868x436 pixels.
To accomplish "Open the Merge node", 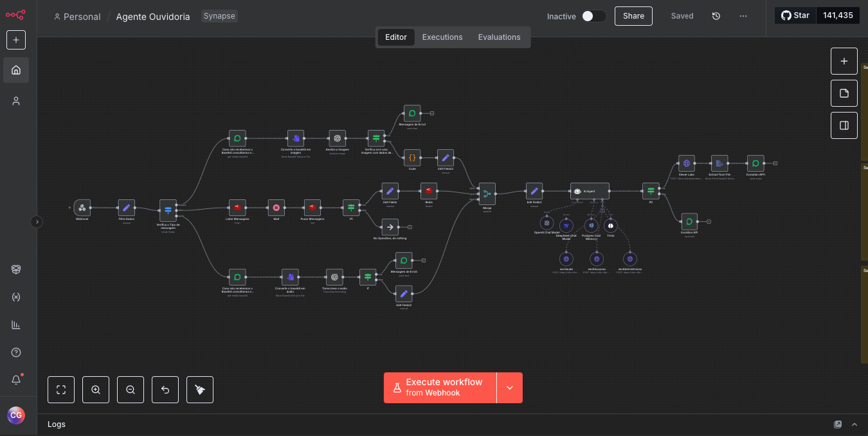I will [x=487, y=192].
